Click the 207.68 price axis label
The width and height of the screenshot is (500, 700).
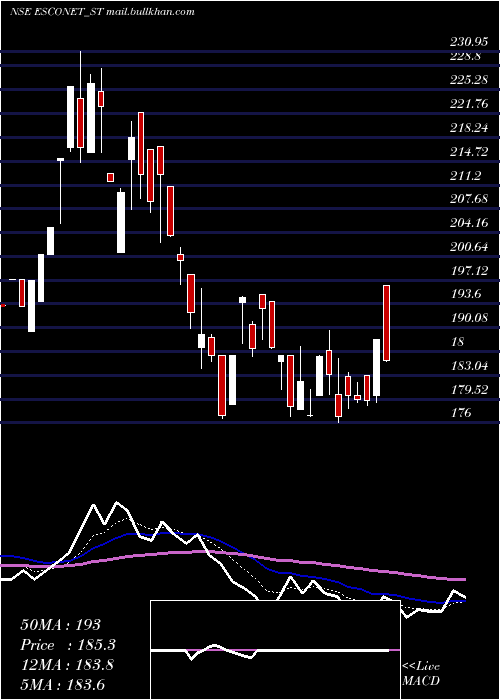(x=468, y=199)
